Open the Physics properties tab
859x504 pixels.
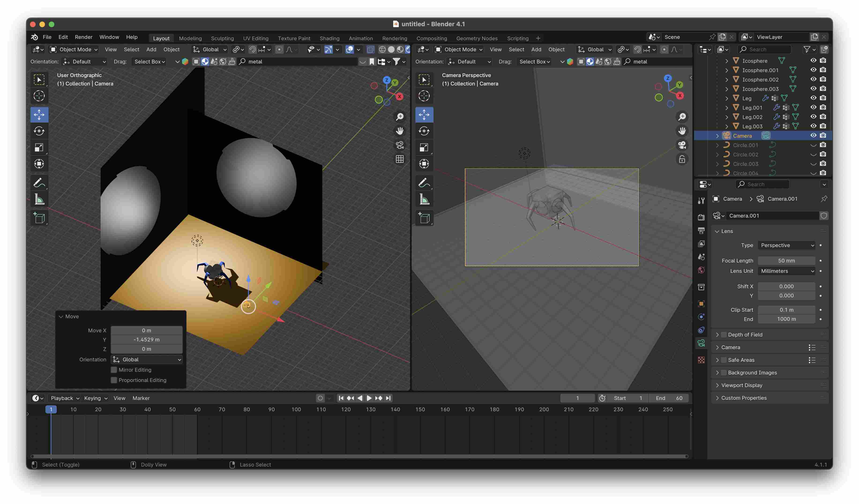coord(701,317)
